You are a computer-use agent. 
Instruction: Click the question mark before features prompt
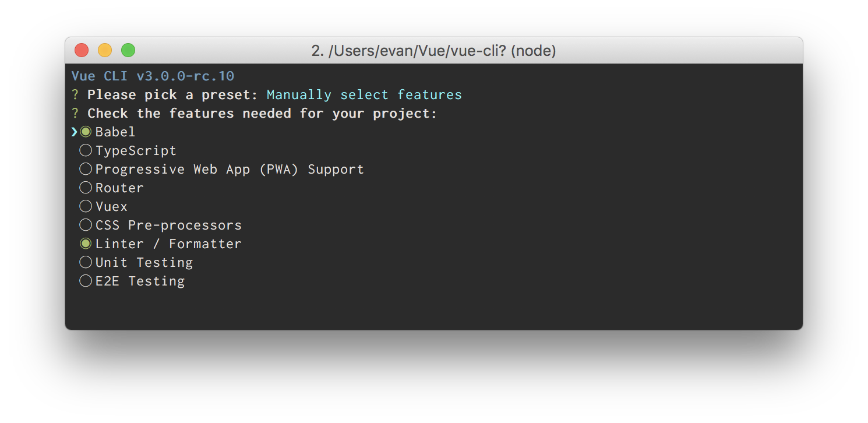(x=75, y=113)
